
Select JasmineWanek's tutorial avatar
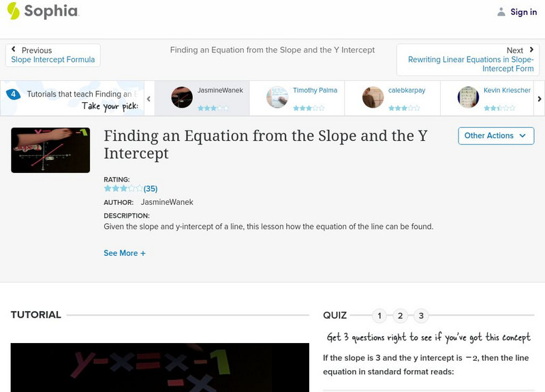[x=182, y=97]
